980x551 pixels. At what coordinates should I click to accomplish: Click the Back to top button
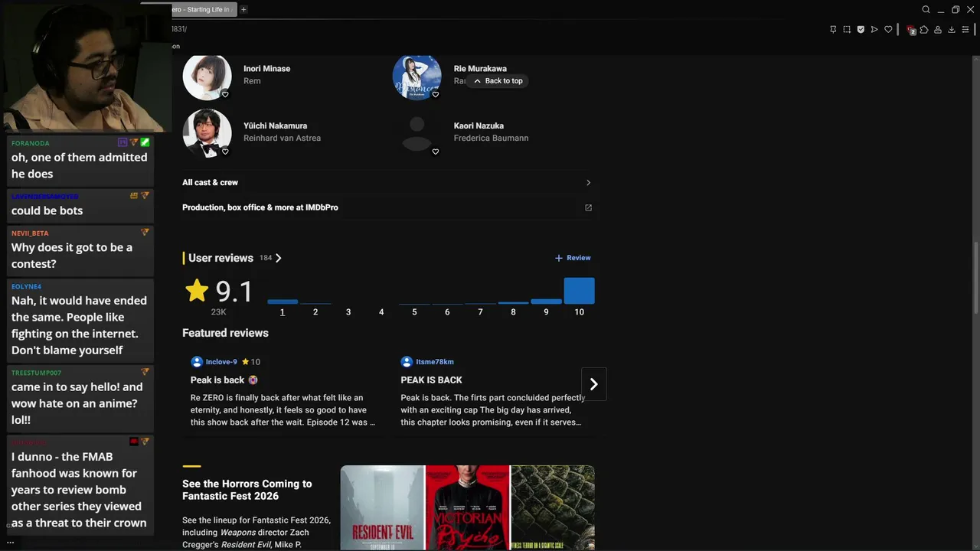pyautogui.click(x=498, y=81)
